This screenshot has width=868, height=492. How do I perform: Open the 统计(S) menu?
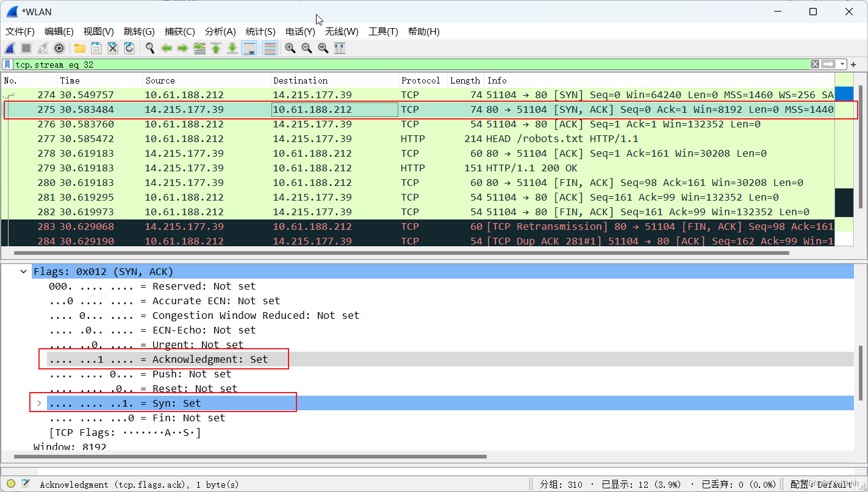coord(260,32)
